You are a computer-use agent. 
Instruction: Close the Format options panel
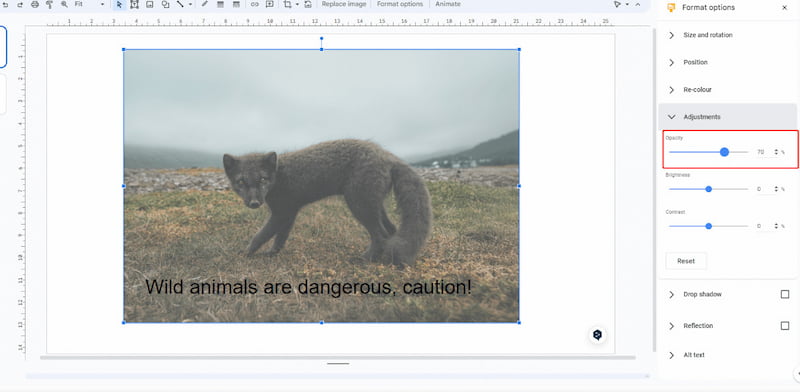point(784,8)
